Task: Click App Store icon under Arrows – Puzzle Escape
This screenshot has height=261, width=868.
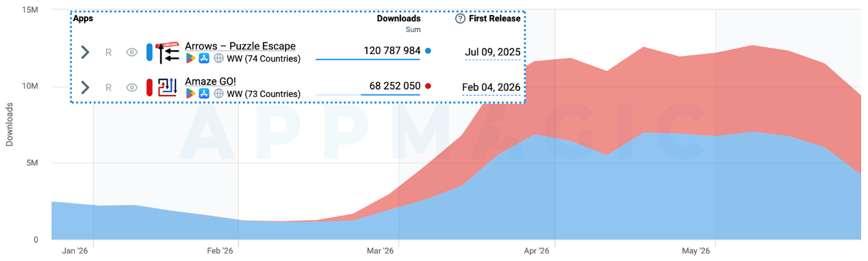Action: (204, 59)
